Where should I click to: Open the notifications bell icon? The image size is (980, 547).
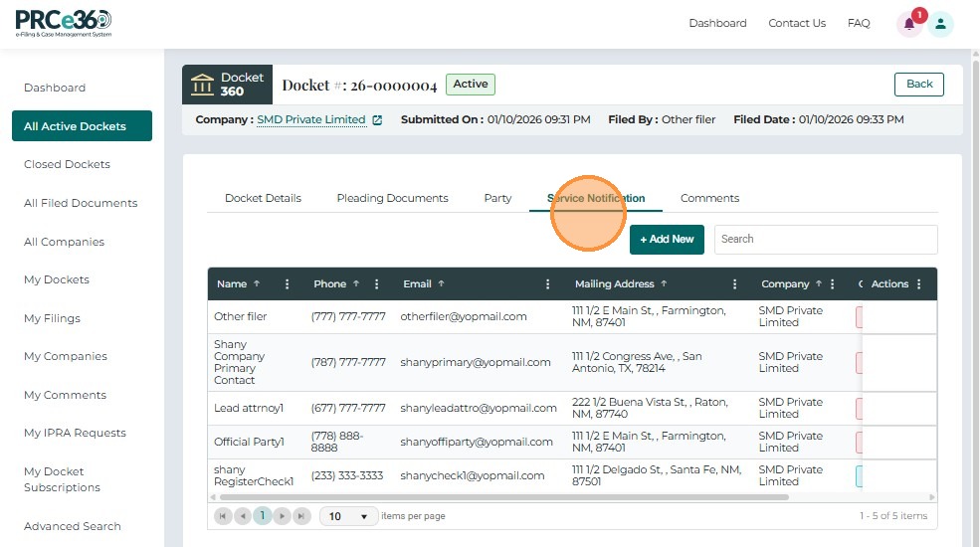coord(908,25)
